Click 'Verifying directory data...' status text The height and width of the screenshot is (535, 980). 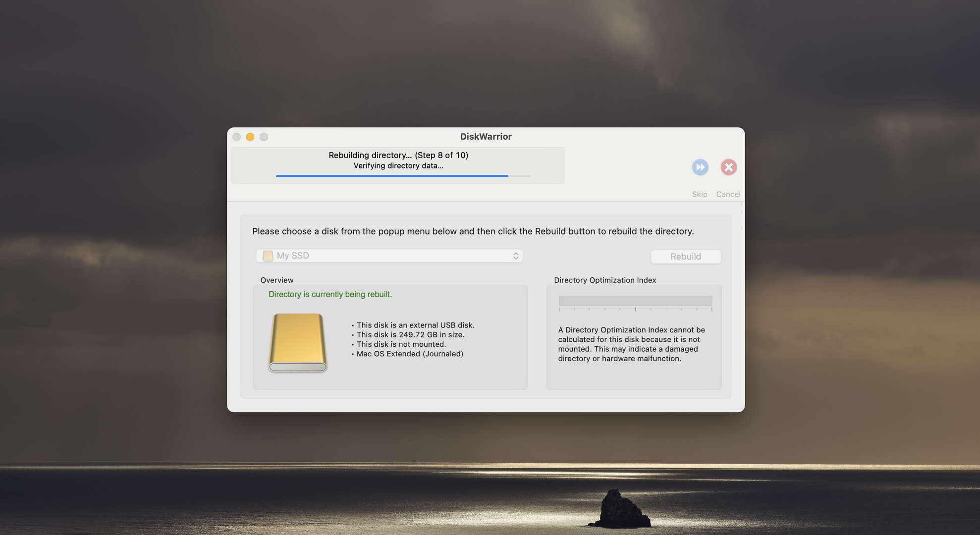[x=398, y=165]
